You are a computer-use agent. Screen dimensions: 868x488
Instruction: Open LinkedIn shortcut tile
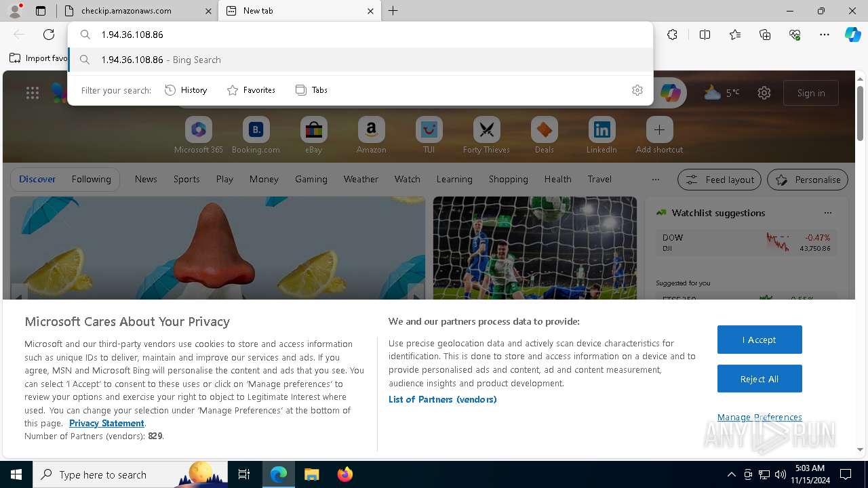coord(601,136)
